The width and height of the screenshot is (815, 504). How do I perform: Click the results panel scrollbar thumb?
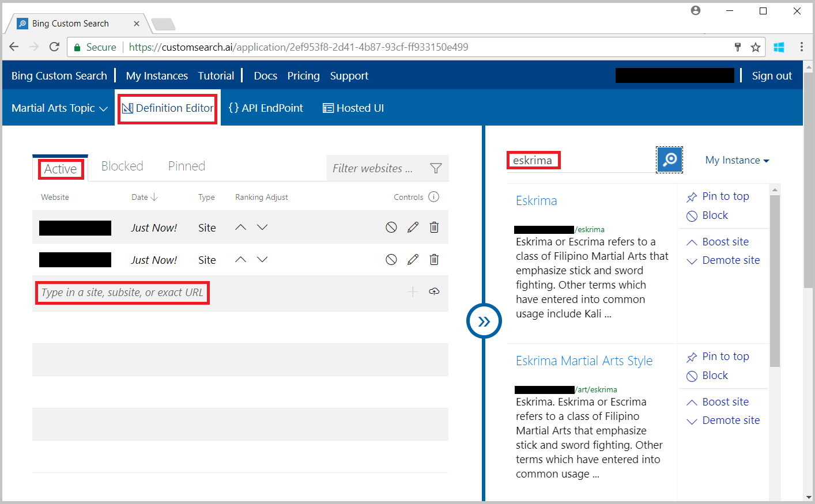pyautogui.click(x=775, y=281)
